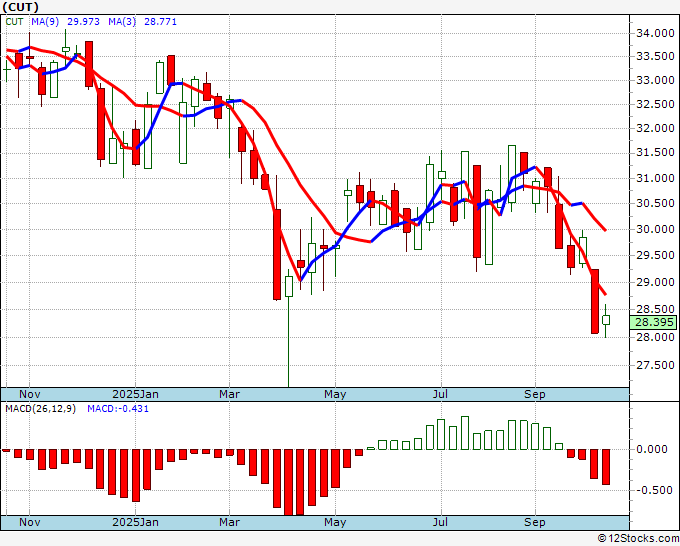Click 2025Jan on the price chart time axis

tap(135, 394)
